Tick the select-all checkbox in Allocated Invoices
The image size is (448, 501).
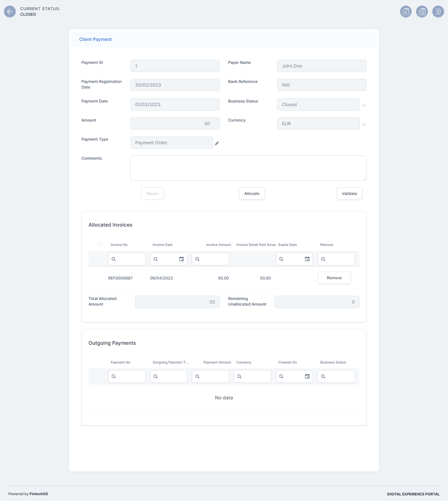(100, 244)
